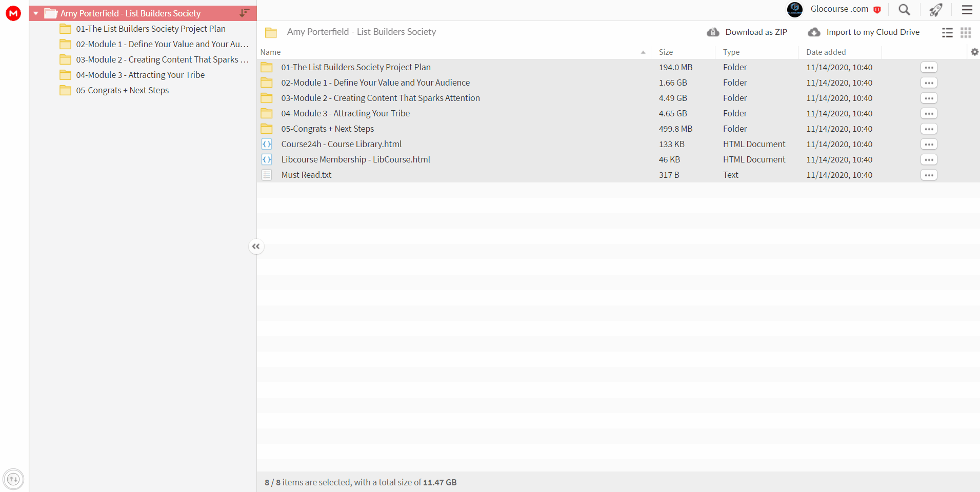The width and height of the screenshot is (980, 492).
Task: Open the search magnifier icon
Action: pyautogui.click(x=904, y=10)
